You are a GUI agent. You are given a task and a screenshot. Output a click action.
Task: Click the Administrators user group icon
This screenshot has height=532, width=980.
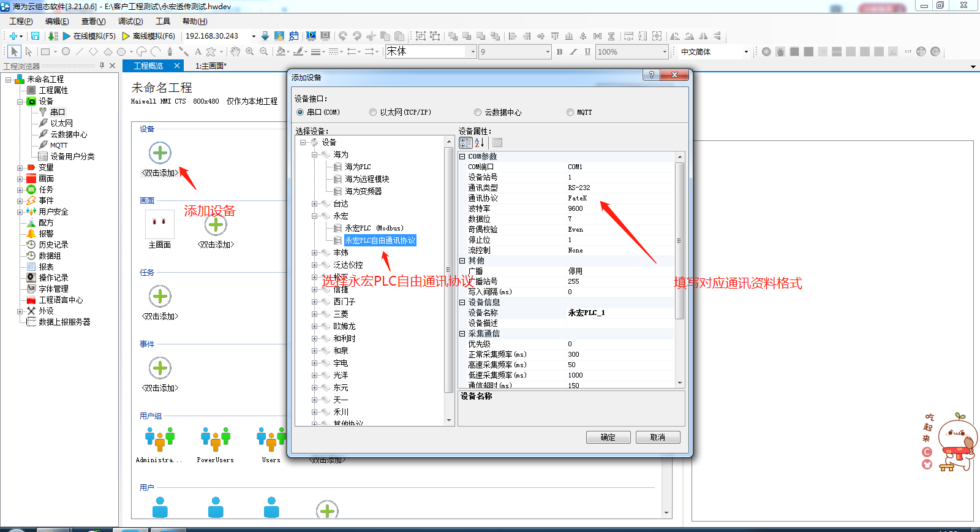point(160,439)
